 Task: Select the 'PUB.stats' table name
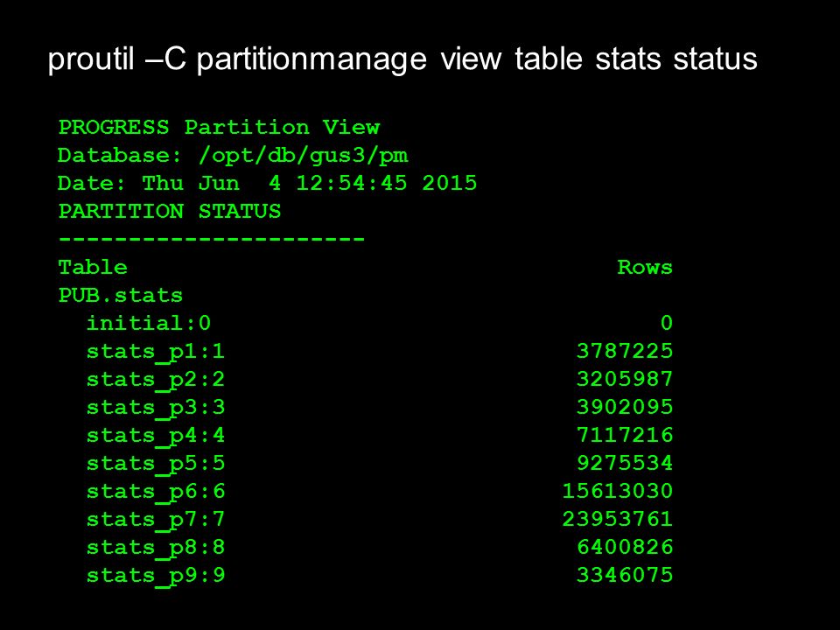coord(121,296)
